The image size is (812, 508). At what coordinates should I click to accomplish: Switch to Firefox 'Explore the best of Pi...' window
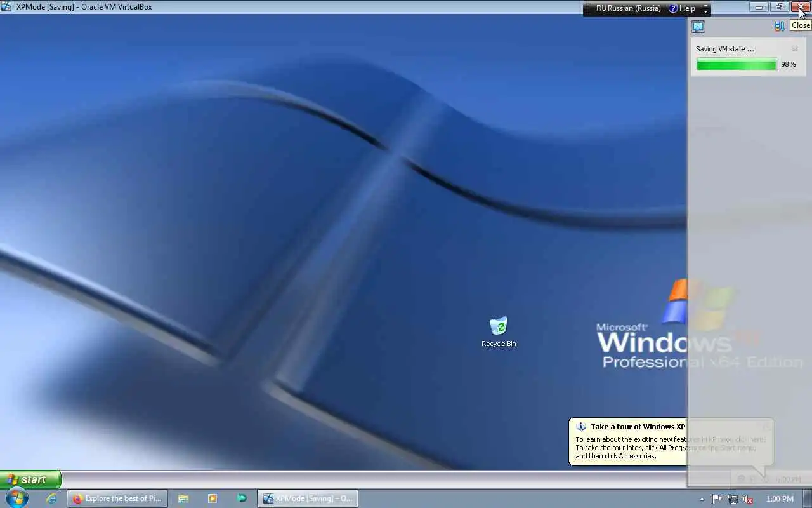click(117, 498)
